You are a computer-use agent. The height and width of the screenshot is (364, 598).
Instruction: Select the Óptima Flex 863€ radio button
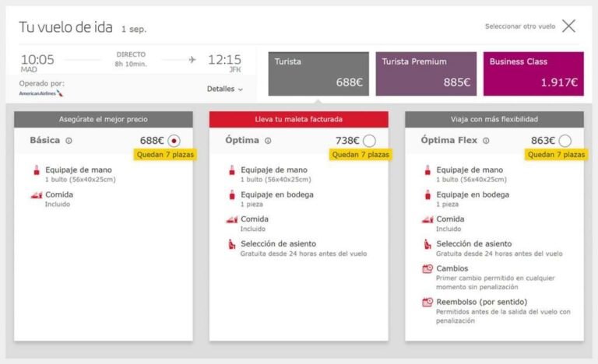pyautogui.click(x=565, y=141)
